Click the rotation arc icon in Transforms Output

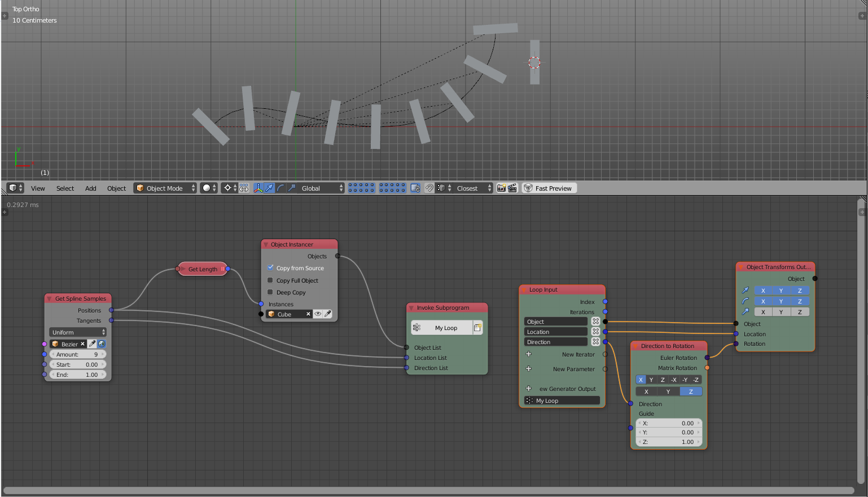pyautogui.click(x=745, y=301)
